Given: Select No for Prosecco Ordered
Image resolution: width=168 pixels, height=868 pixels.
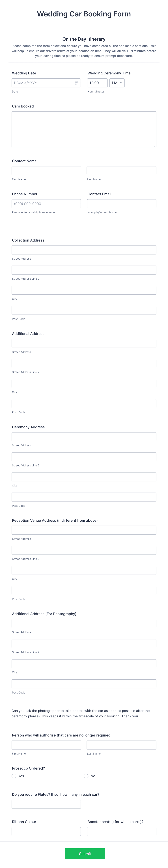Looking at the screenshot, I should pos(86,776).
